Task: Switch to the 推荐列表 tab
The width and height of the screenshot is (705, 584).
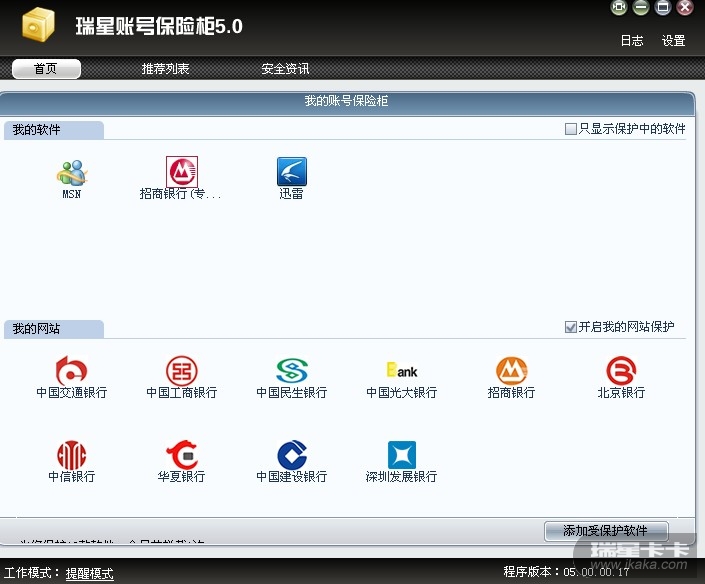Action: pos(165,69)
